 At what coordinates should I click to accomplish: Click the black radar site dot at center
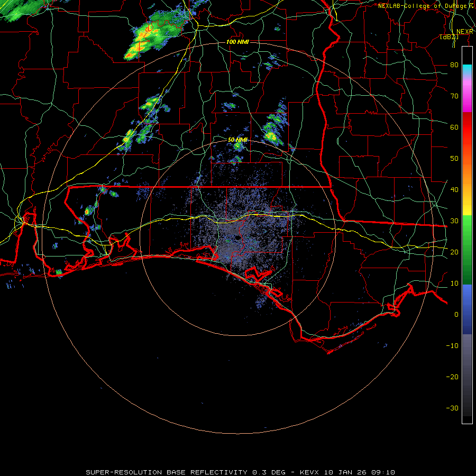pos(237,237)
